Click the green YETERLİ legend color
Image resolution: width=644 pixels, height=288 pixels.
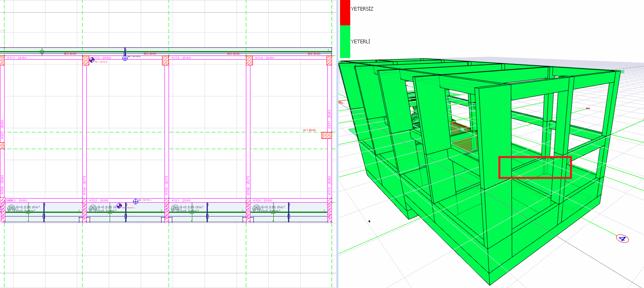tap(345, 41)
